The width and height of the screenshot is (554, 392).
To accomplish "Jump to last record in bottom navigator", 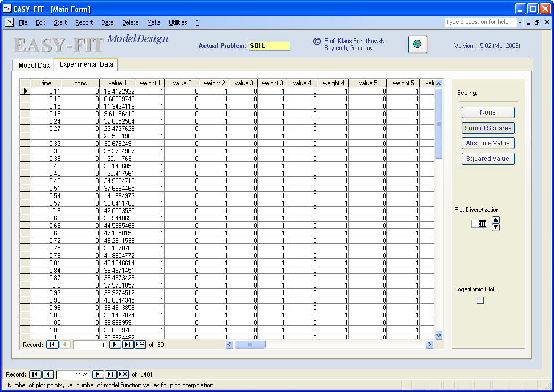I will tap(111, 374).
